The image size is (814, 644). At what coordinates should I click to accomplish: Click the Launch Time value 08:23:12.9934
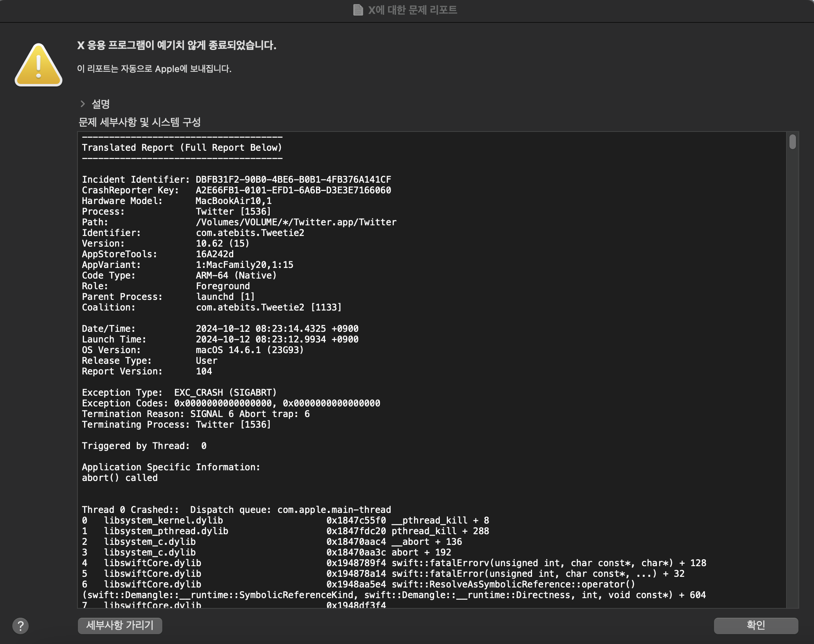pos(291,339)
